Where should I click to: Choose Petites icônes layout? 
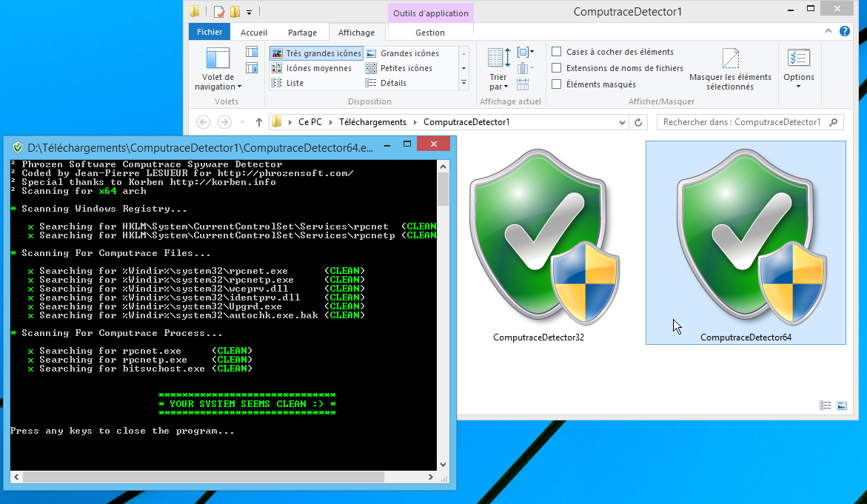click(399, 68)
